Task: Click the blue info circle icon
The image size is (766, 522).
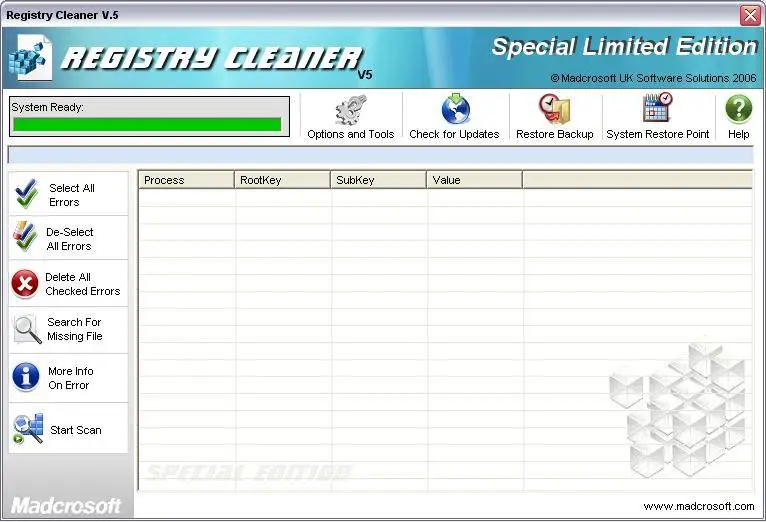Action: pos(26,377)
